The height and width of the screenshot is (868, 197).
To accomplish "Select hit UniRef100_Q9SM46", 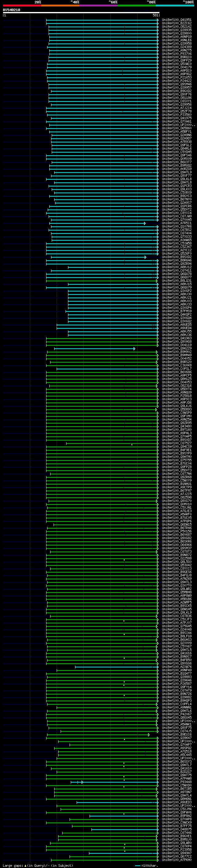I will 176,84.
